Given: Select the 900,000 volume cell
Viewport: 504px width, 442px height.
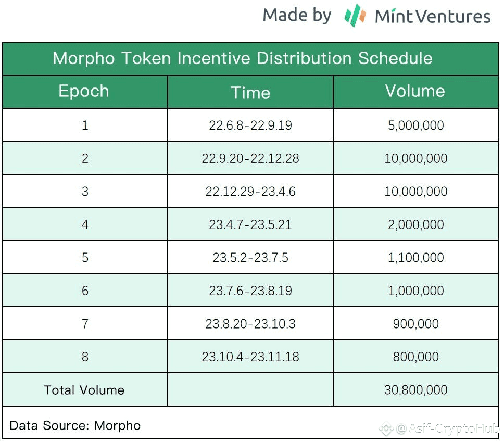Looking at the screenshot, I should coord(416,324).
